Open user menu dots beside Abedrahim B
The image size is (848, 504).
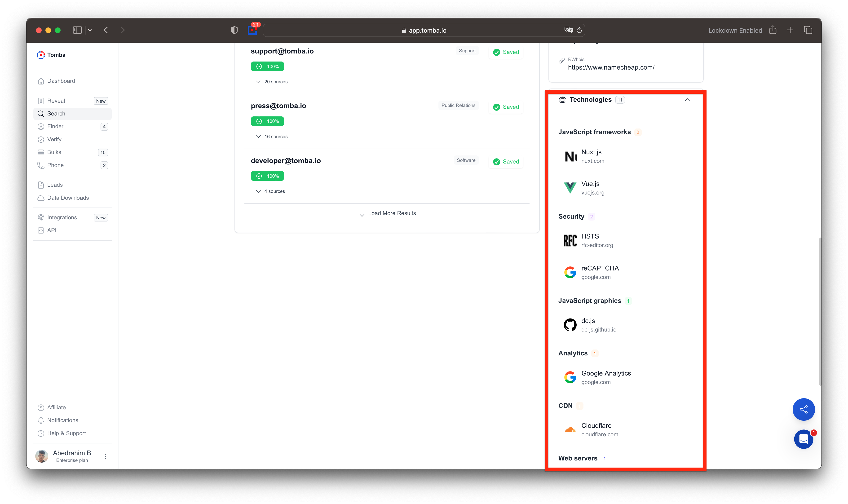106,456
